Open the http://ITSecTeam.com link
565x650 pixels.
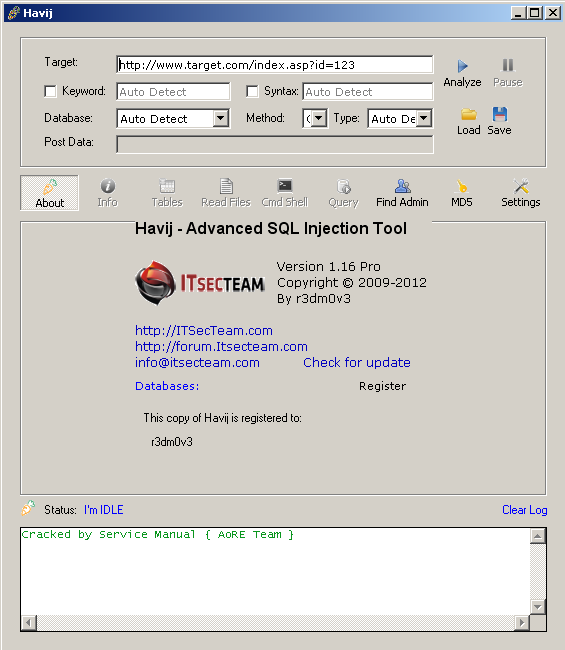pos(204,330)
